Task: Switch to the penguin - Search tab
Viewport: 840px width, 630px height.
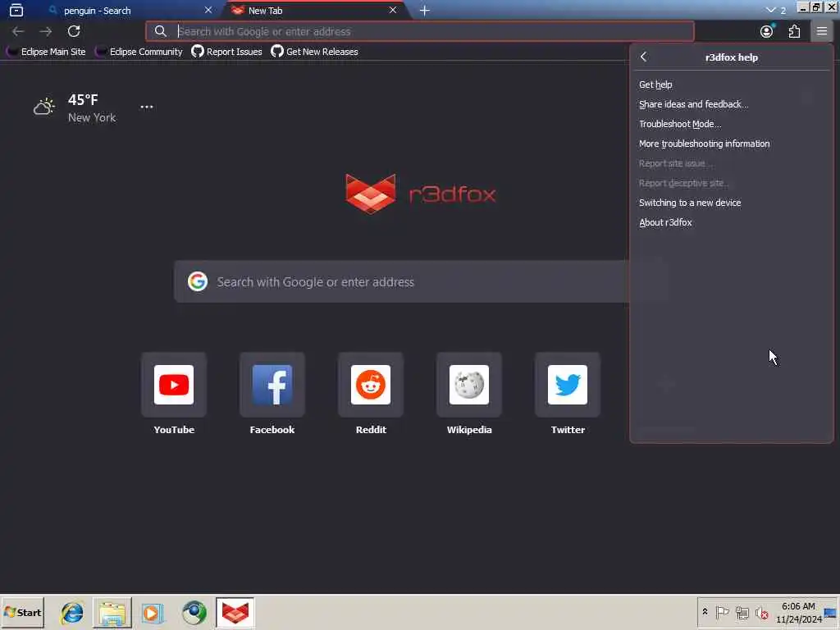Action: (x=129, y=10)
